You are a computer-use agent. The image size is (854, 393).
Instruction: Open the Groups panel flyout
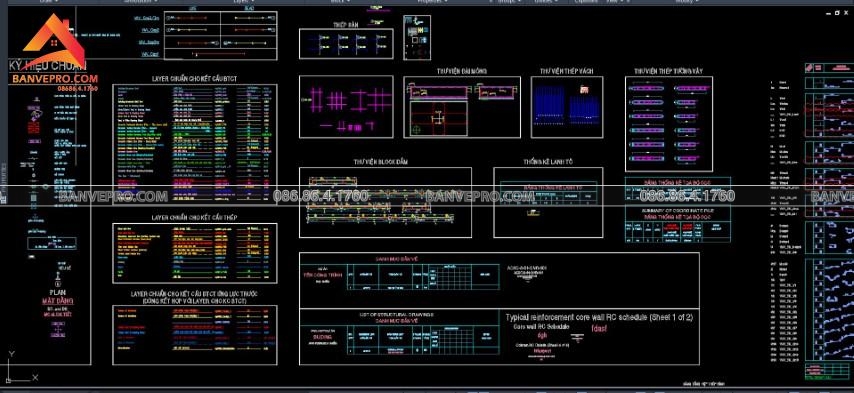pyautogui.click(x=508, y=2)
